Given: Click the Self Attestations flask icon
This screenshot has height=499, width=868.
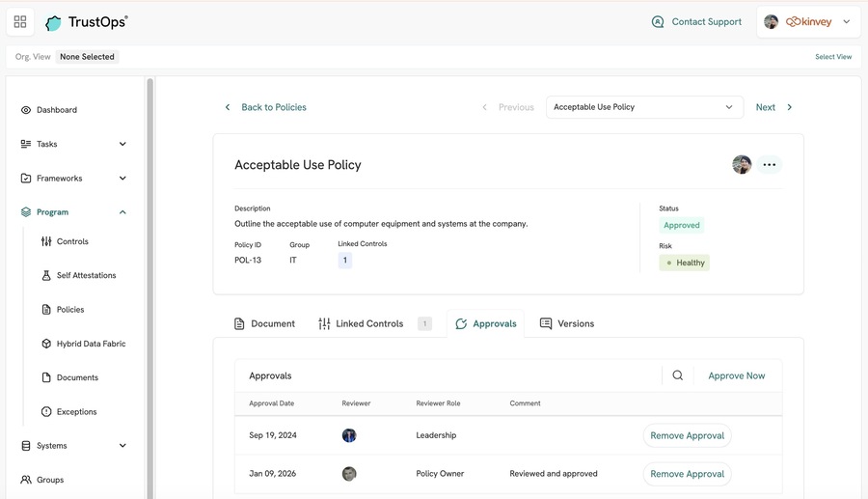Looking at the screenshot, I should click(46, 275).
